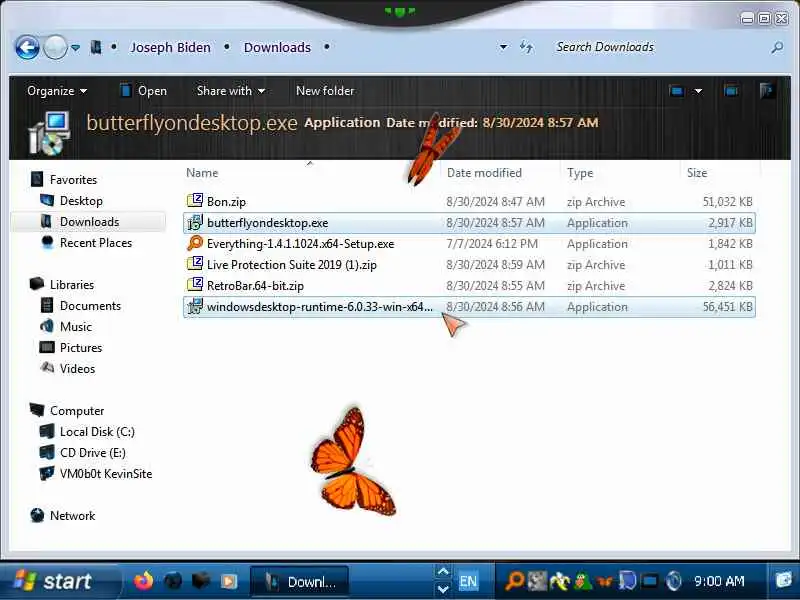Open the Organize menu
The height and width of the screenshot is (600, 800).
[57, 91]
